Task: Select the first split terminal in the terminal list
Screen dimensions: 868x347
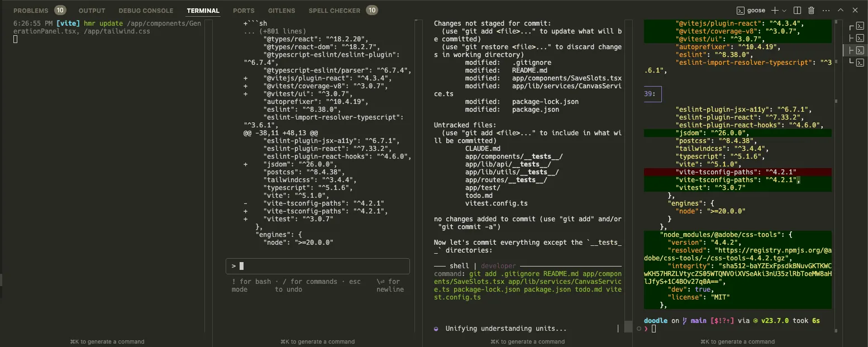Action: (x=859, y=26)
